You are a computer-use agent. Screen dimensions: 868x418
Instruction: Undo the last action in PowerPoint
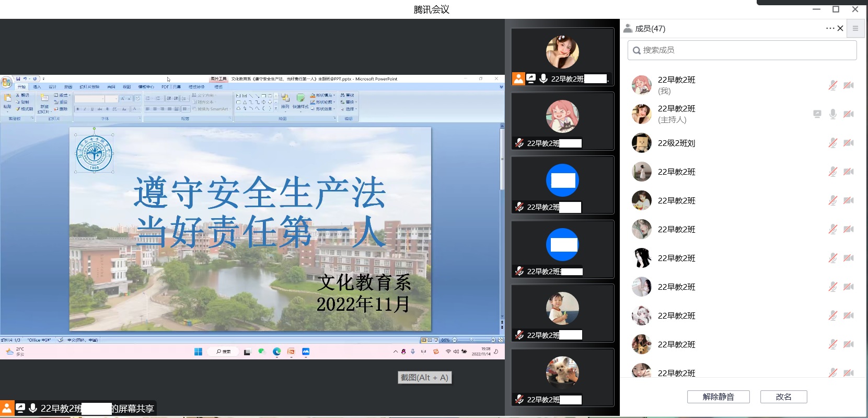click(x=25, y=79)
